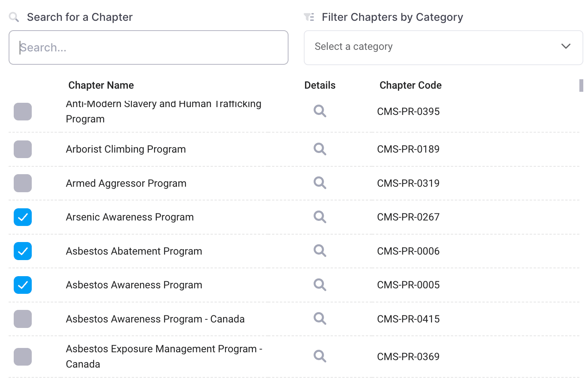View details of Anti-Modern Slavery and Human Trafficking Program

(x=320, y=111)
